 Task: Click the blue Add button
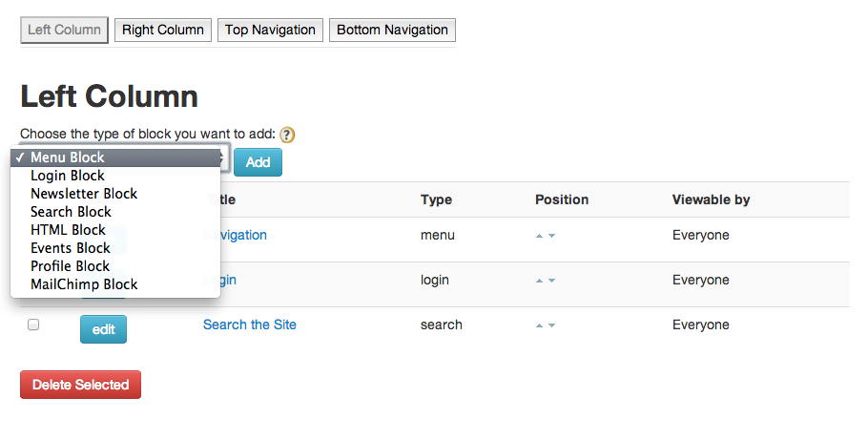(x=258, y=162)
